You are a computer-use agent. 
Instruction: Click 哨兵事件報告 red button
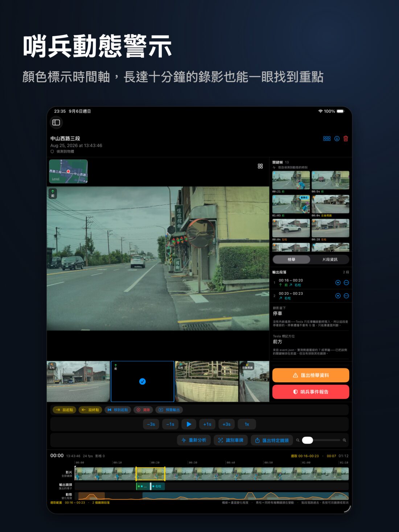pyautogui.click(x=311, y=392)
